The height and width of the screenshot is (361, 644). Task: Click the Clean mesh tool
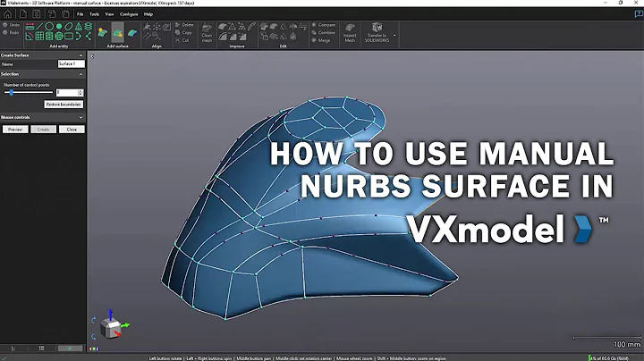(x=207, y=33)
